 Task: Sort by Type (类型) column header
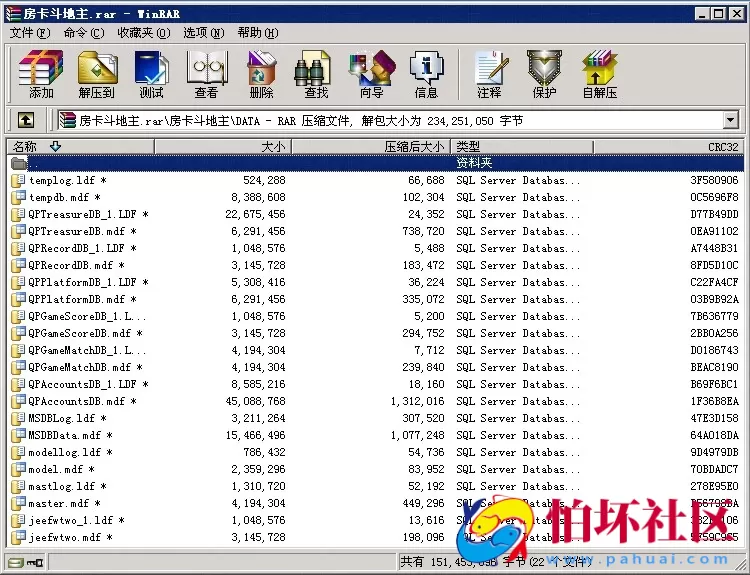(x=522, y=146)
